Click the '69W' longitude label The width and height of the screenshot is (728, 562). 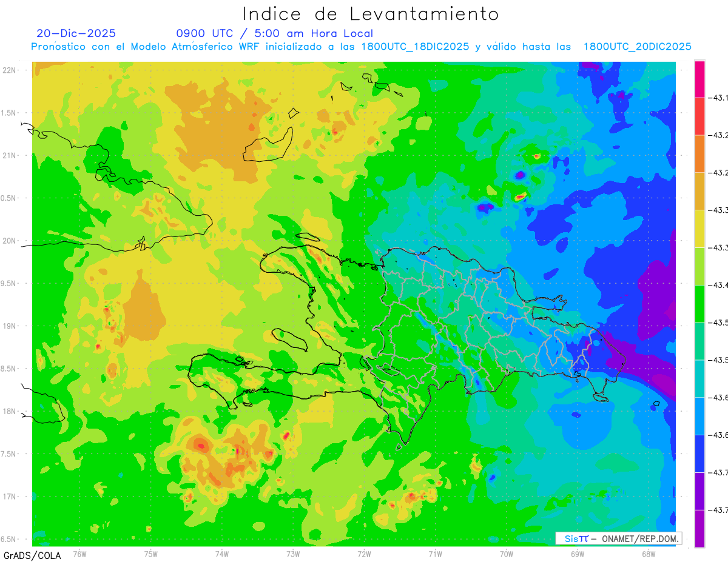578,553
